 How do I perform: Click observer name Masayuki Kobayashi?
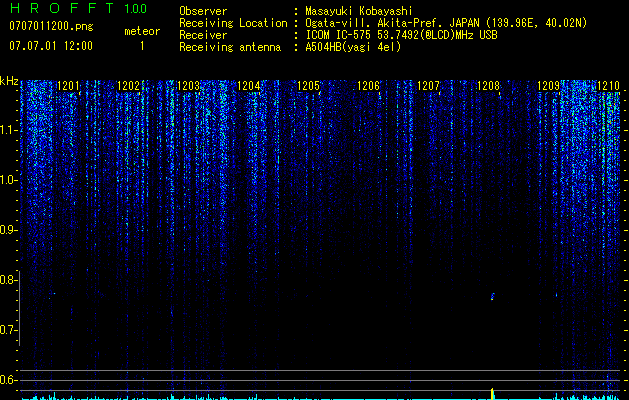pos(359,11)
